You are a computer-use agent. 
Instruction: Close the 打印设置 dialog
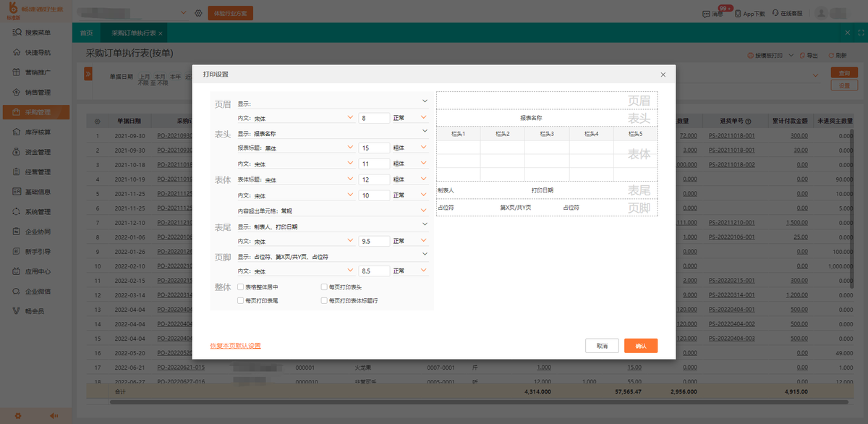[663, 75]
